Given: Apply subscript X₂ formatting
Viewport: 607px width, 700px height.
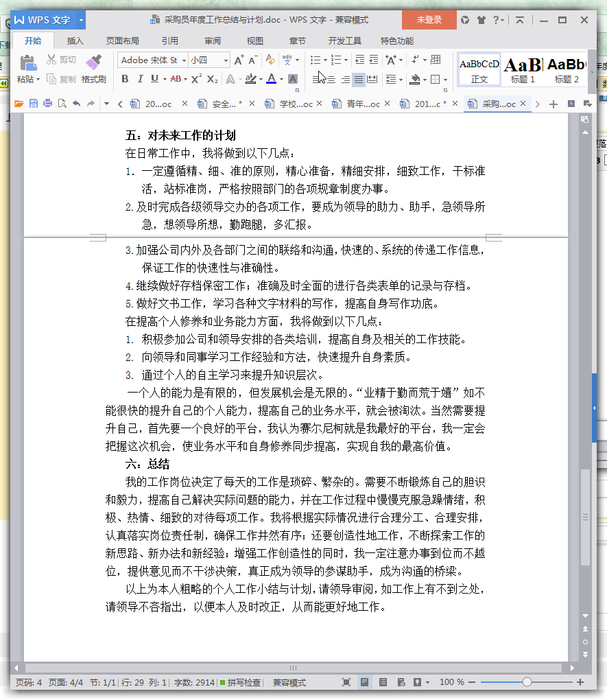Looking at the screenshot, I should point(213,79).
